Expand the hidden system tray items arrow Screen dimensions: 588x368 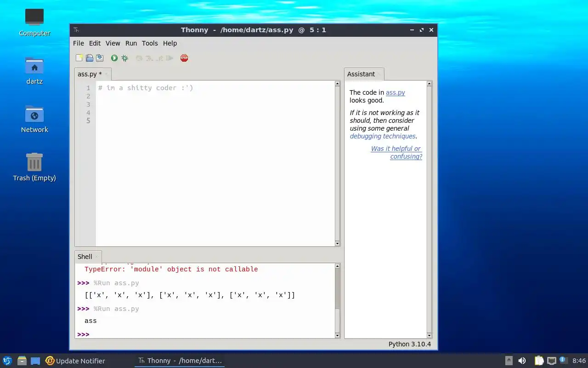[x=509, y=361]
